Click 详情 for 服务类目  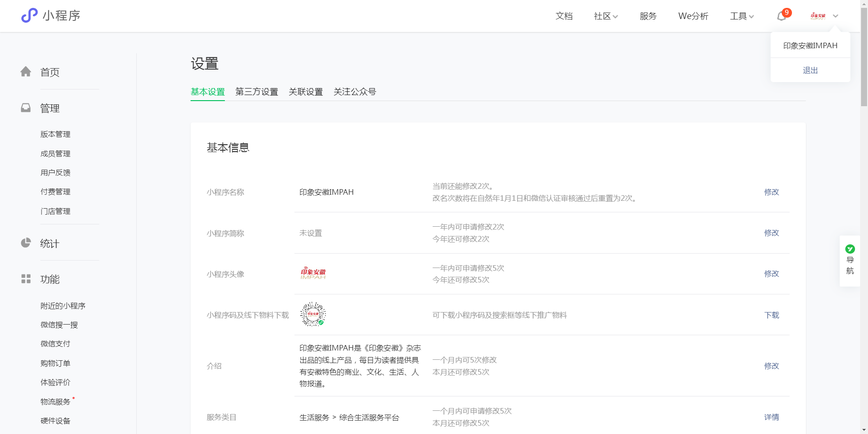pyautogui.click(x=772, y=417)
